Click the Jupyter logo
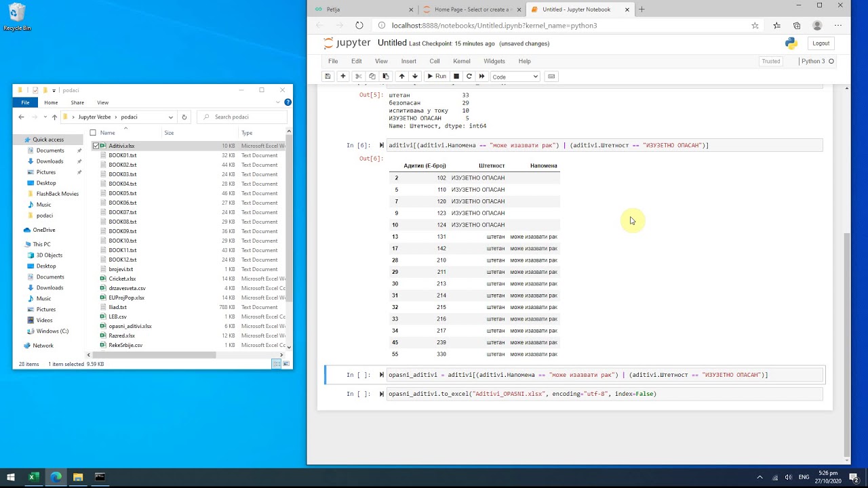Viewport: 868px width, 488px height. pyautogui.click(x=347, y=43)
